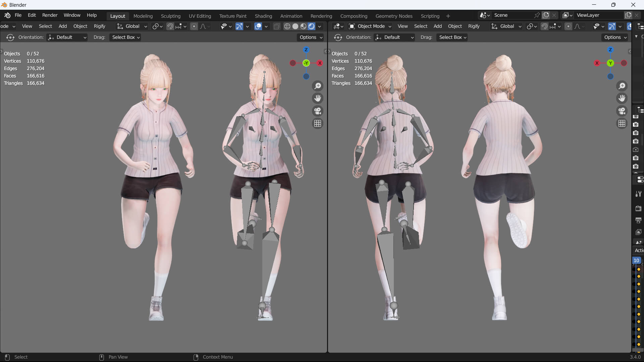This screenshot has height=362, width=644.
Task: Select wireframe shading in left viewport header
Action: 287,26
